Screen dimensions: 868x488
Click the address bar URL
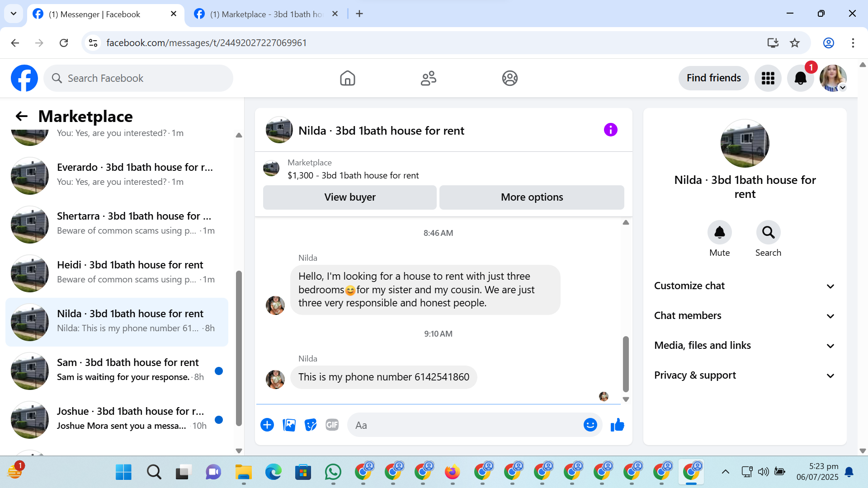point(207,43)
